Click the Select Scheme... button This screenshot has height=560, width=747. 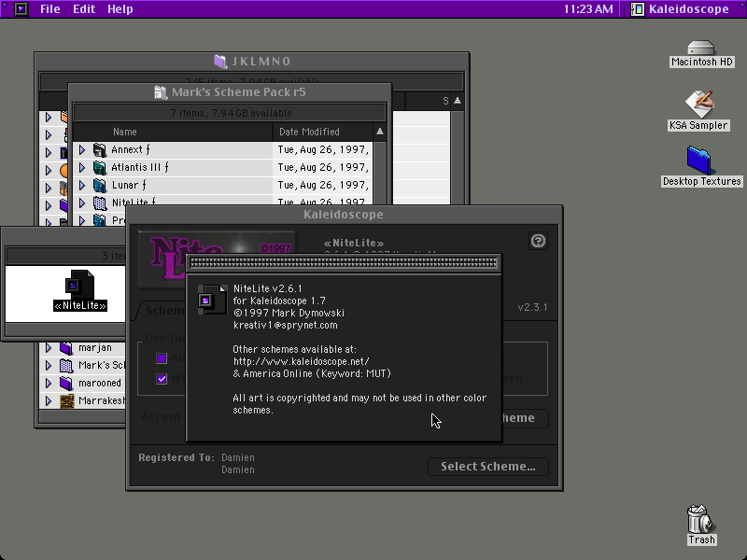488,467
